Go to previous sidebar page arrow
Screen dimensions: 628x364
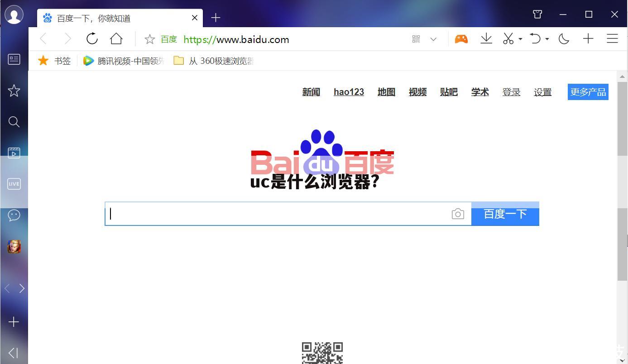(7, 288)
